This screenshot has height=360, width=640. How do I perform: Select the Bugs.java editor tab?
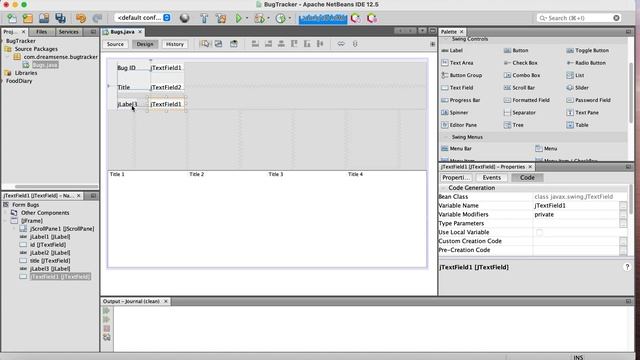(x=122, y=31)
